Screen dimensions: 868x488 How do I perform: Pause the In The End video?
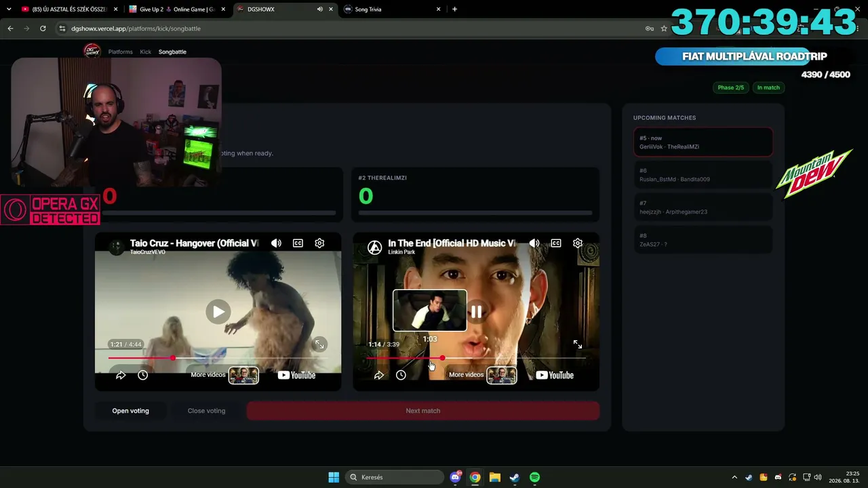coord(477,312)
